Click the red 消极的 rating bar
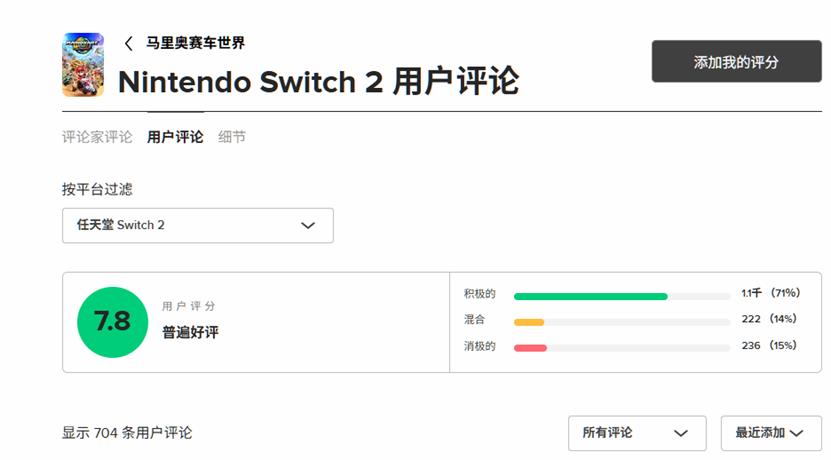Viewport: 831px width, 460px height. coord(530,348)
